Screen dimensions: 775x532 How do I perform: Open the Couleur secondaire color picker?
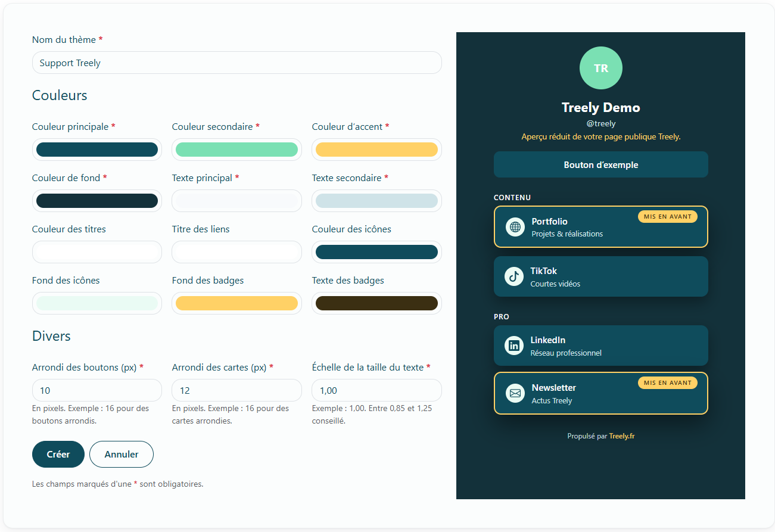click(237, 150)
